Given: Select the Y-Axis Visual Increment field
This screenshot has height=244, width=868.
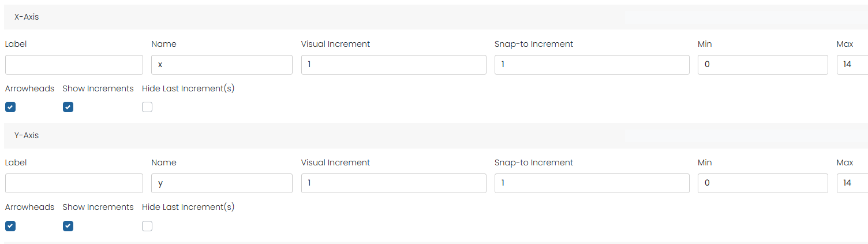Looking at the screenshot, I should (x=394, y=183).
